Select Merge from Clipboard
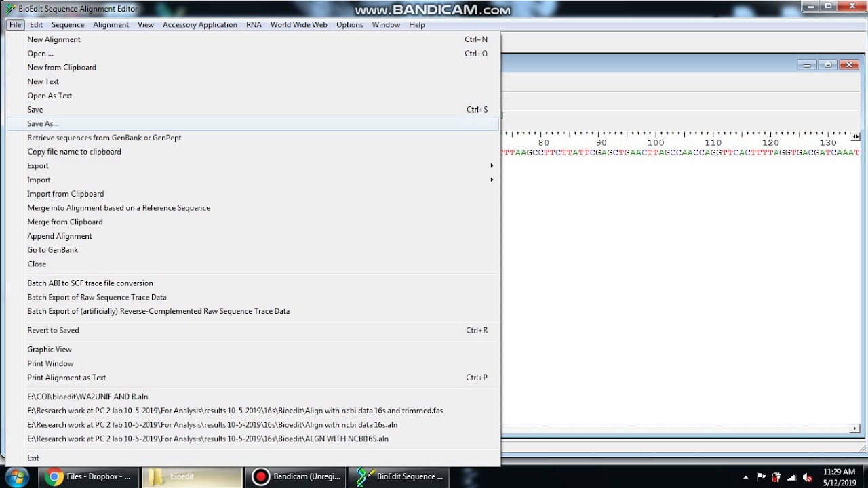The image size is (868, 488). [253, 222]
